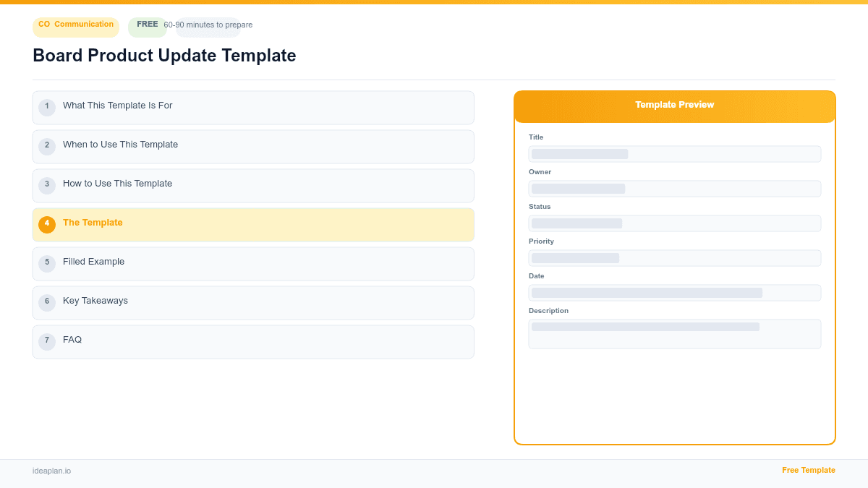Click the Title input field in Template Preview

674,153
